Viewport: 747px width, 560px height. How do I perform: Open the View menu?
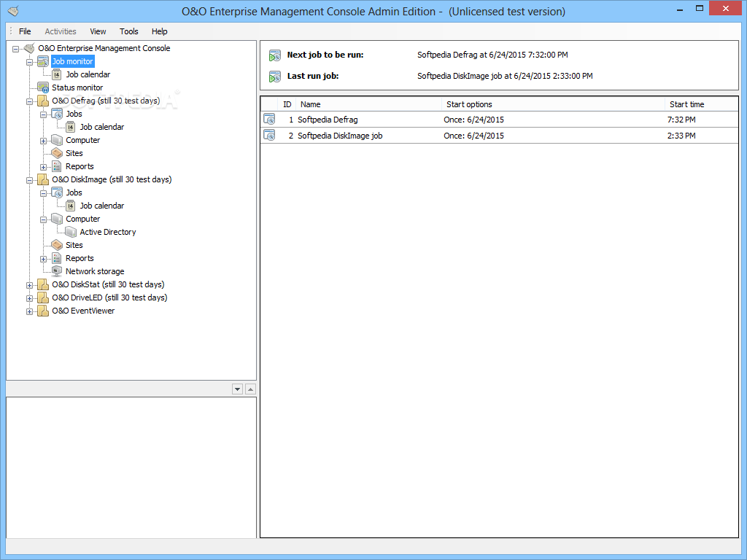[x=98, y=31]
